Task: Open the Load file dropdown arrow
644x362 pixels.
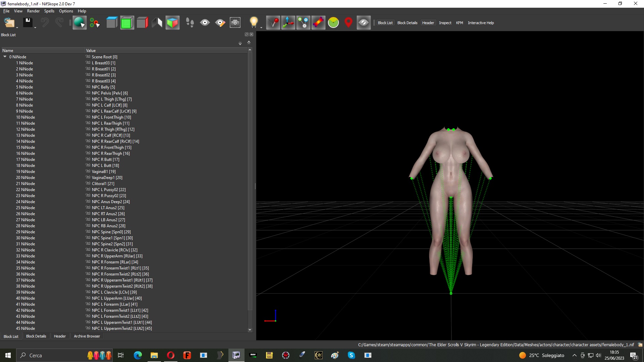Action: click(17, 27)
